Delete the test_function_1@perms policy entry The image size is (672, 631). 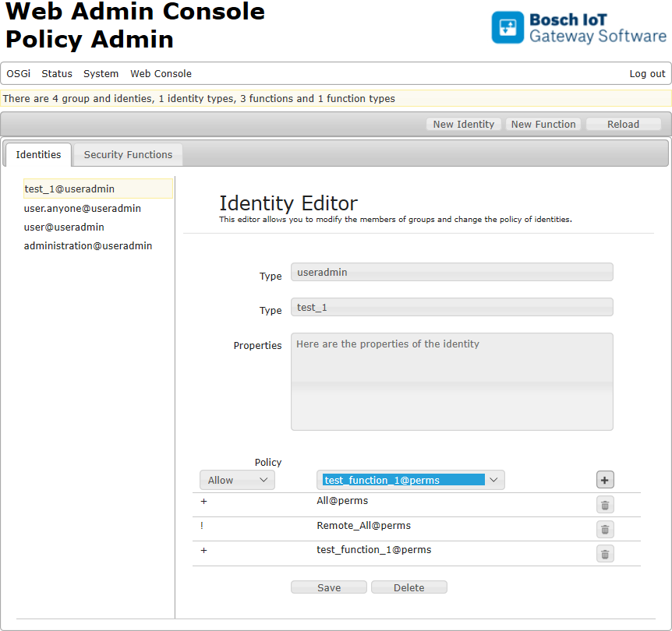pos(605,554)
